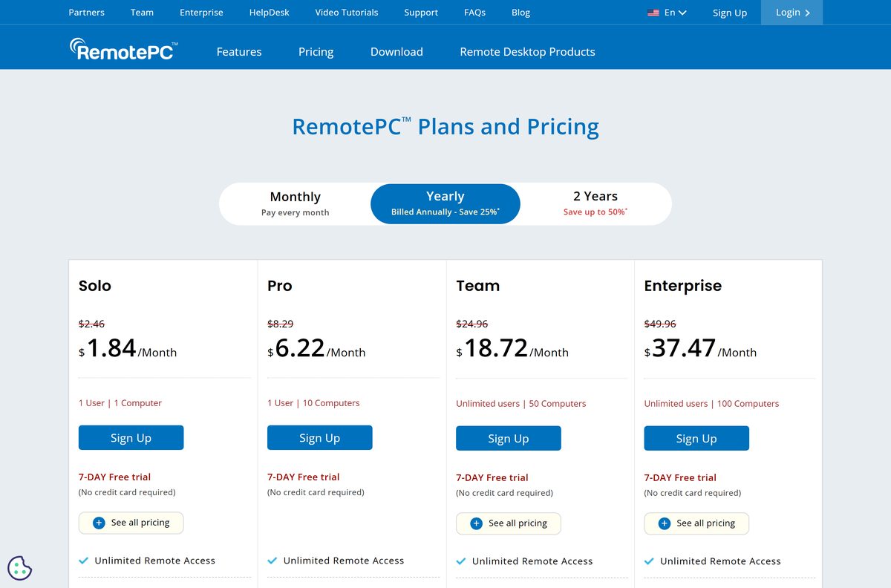Sign up for the Pro plan
This screenshot has height=588, width=891.
click(319, 438)
